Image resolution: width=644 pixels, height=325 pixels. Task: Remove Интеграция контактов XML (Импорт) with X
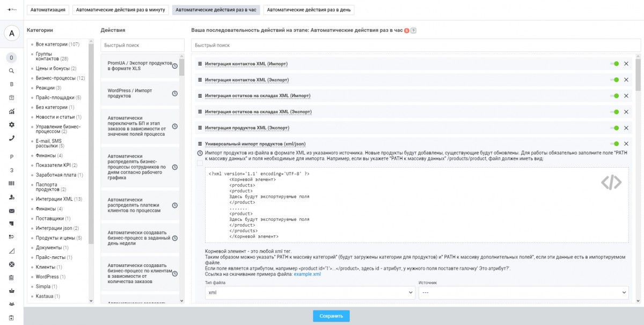click(626, 64)
